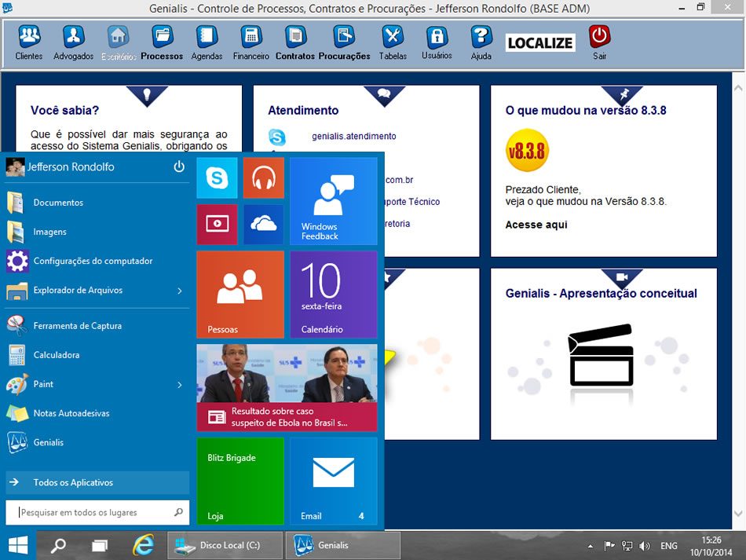Open Task View on the taskbar
The image size is (746, 560).
tap(100, 545)
